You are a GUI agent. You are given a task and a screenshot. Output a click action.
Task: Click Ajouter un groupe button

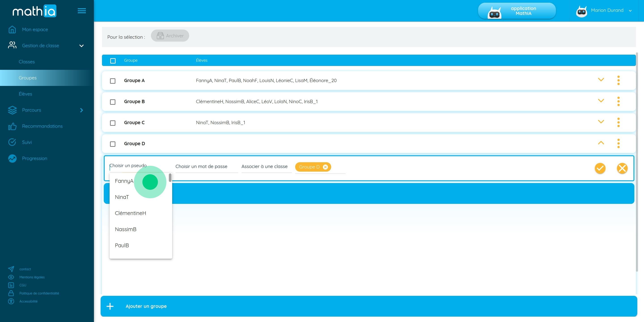[x=369, y=306]
